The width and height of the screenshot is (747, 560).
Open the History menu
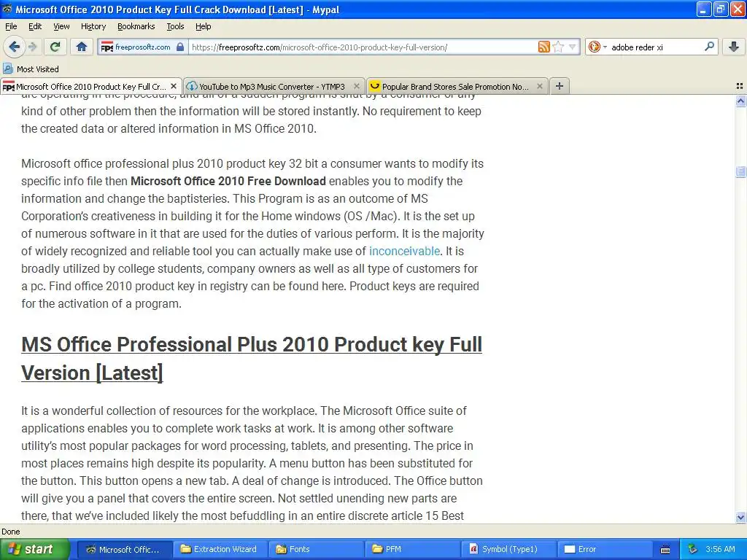tap(93, 27)
